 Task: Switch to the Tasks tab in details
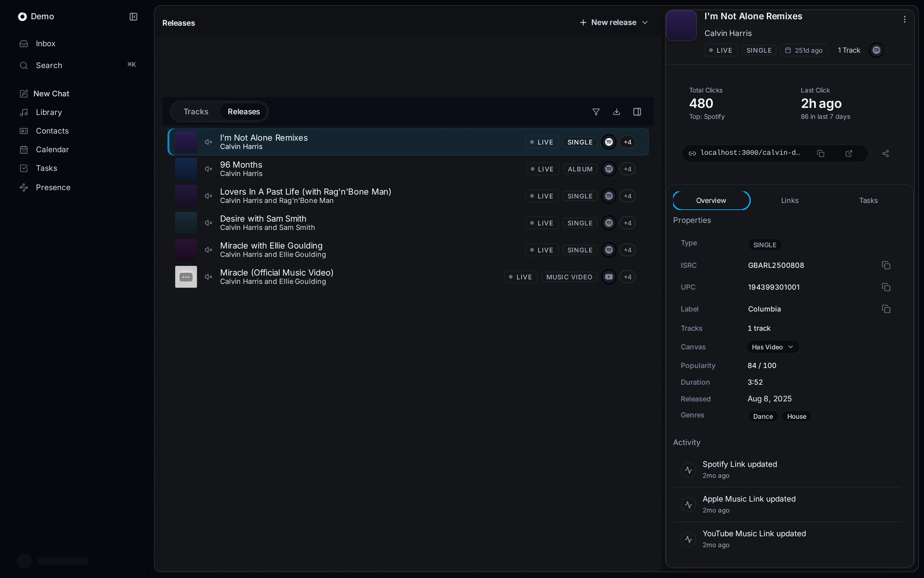coord(868,200)
